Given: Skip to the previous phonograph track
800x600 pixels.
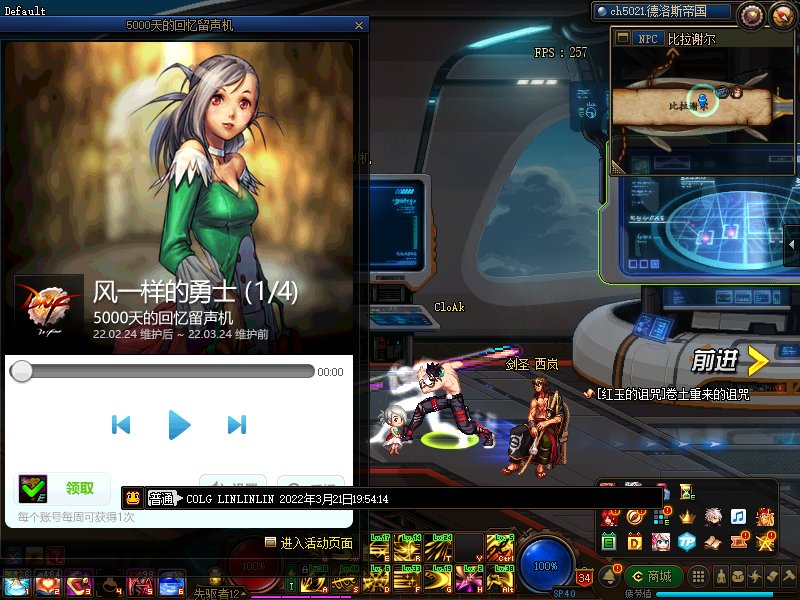Looking at the screenshot, I should [121, 424].
